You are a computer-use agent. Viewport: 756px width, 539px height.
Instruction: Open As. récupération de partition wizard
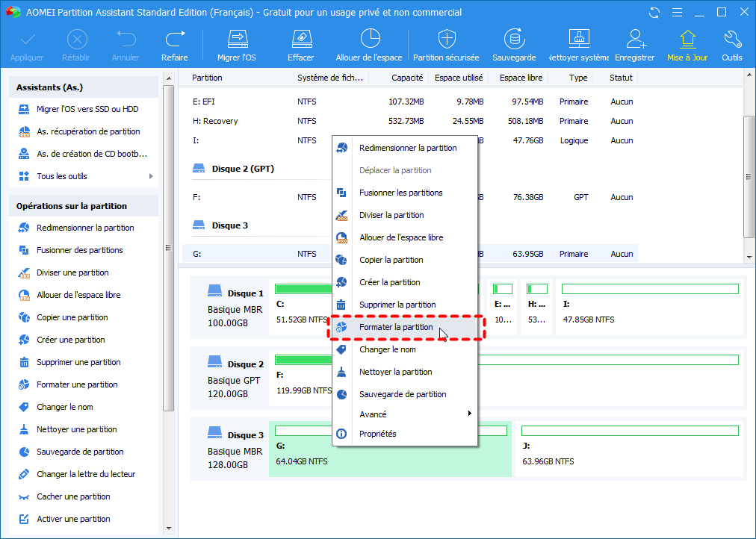84,131
